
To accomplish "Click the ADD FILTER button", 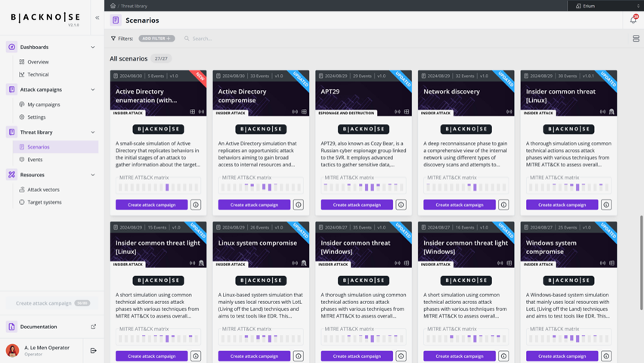I will pos(156,39).
